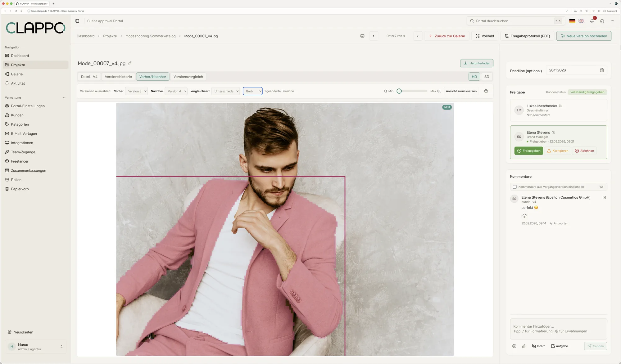Switch to the Versionsvergleich tab
621x364 pixels.
click(x=188, y=77)
